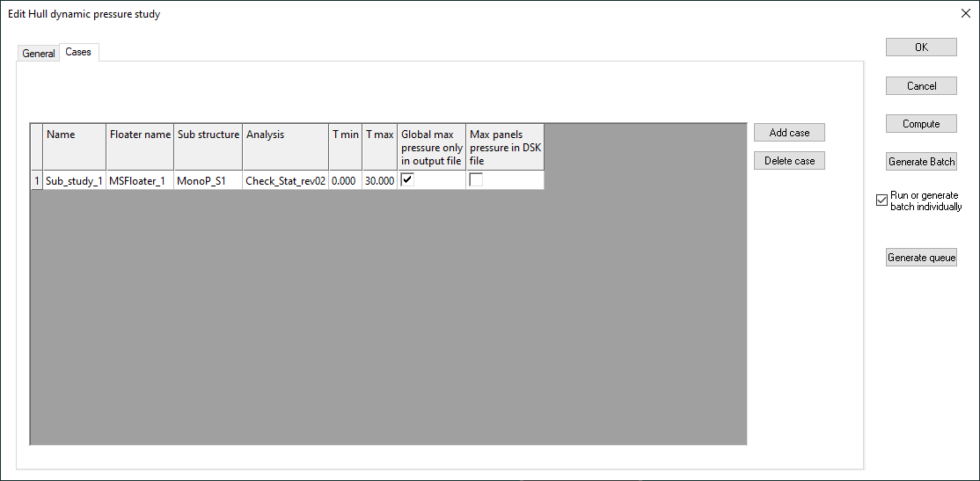Image resolution: width=980 pixels, height=481 pixels.
Task: Select row header number 1
Action: (37, 180)
